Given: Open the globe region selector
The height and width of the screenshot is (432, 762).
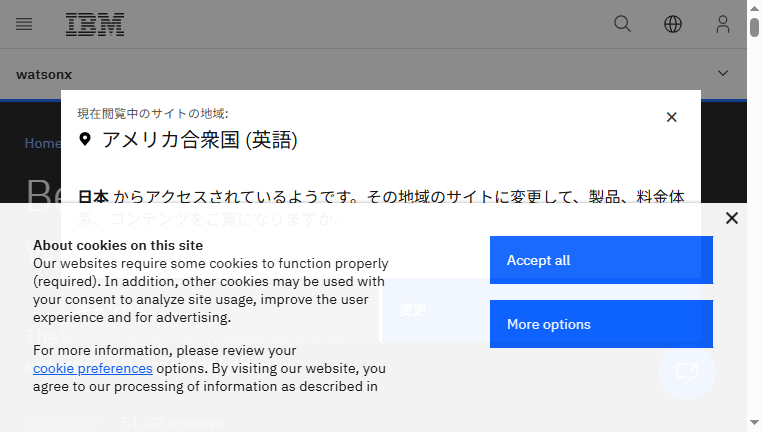Looking at the screenshot, I should point(673,24).
